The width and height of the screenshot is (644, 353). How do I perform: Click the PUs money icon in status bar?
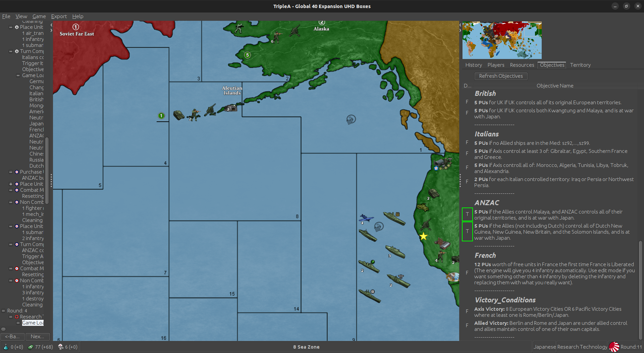click(31, 347)
